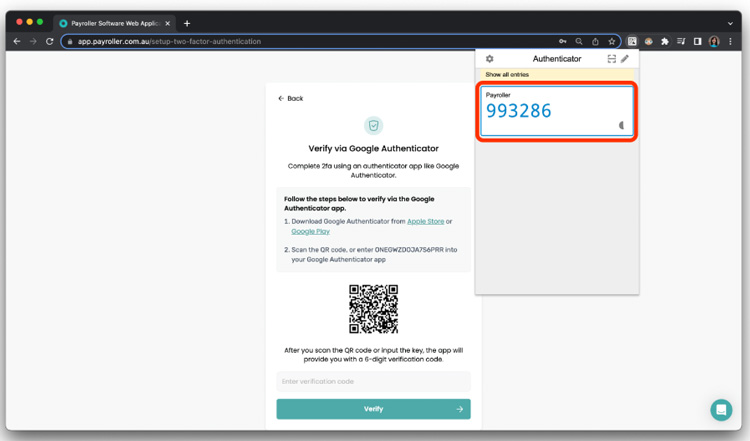Image resolution: width=750 pixels, height=441 pixels.
Task: Open the chat support bubble
Action: (x=721, y=410)
